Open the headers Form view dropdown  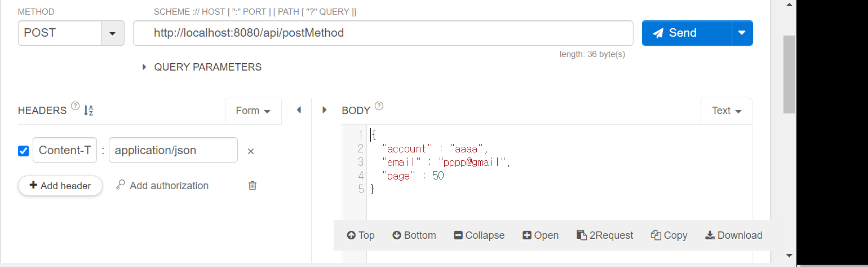[x=253, y=111]
